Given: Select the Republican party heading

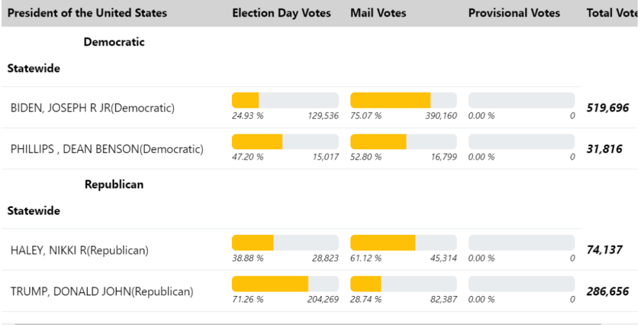Looking at the screenshot, I should (114, 185).
